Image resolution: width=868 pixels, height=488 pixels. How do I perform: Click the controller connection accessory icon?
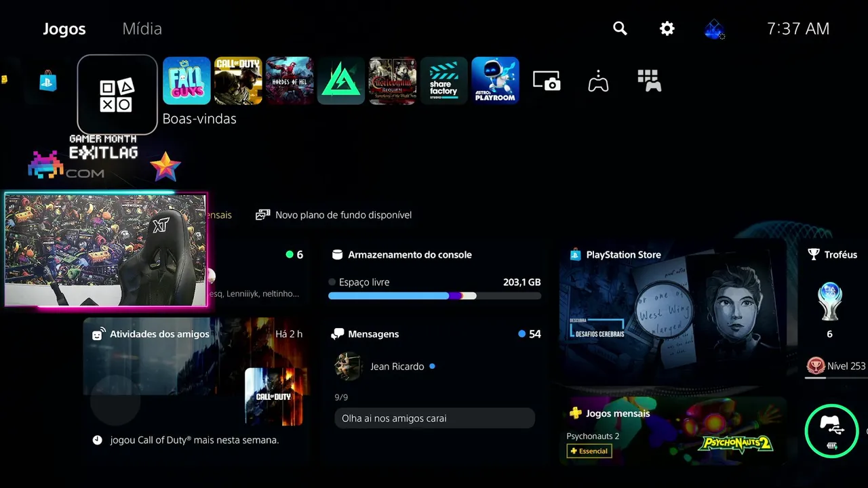click(x=832, y=431)
